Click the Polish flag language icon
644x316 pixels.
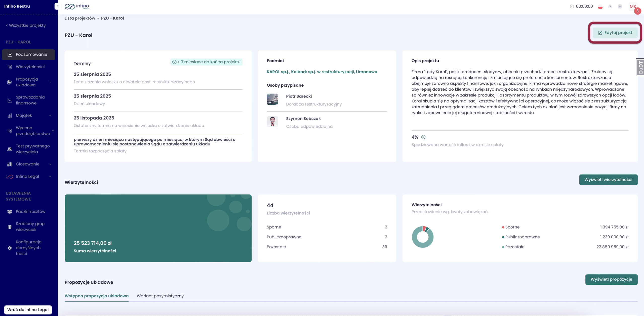[x=600, y=7]
